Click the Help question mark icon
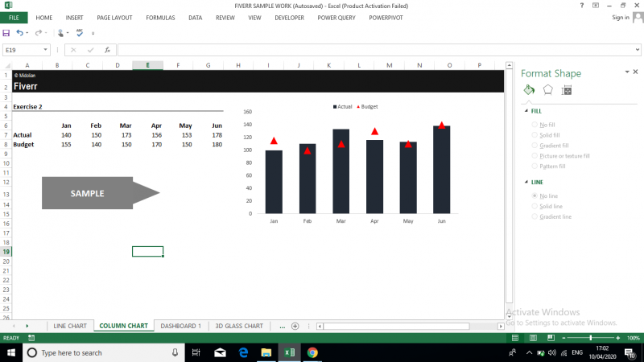 [581, 6]
